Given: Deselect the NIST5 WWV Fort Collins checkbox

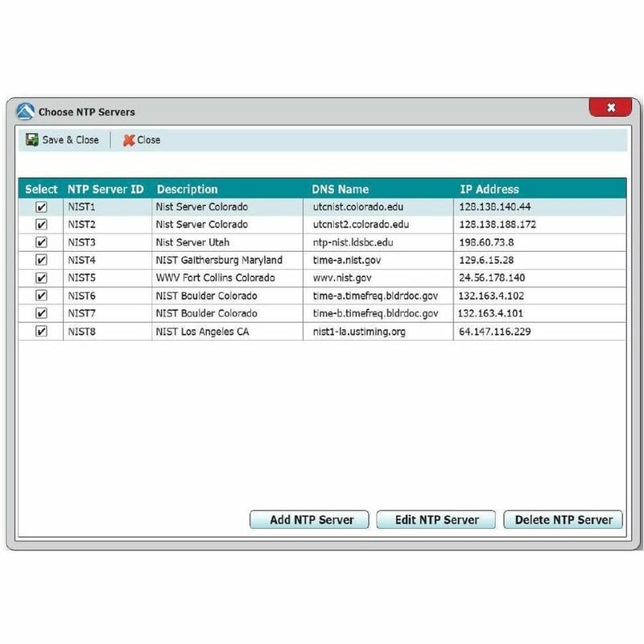Looking at the screenshot, I should tap(41, 278).
